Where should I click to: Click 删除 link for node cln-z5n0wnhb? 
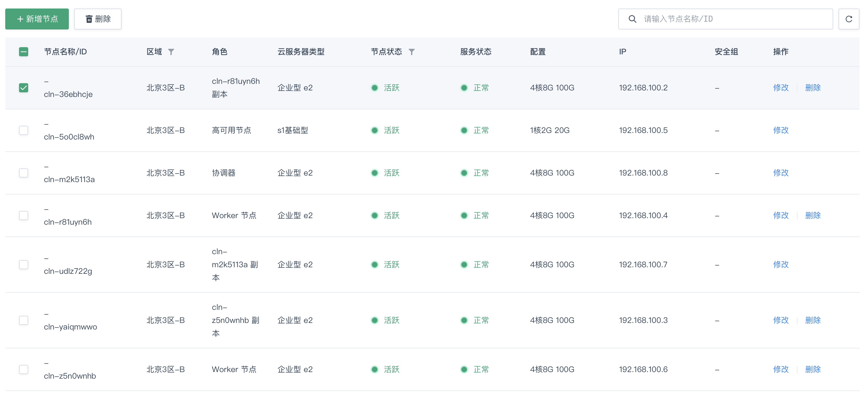click(813, 369)
